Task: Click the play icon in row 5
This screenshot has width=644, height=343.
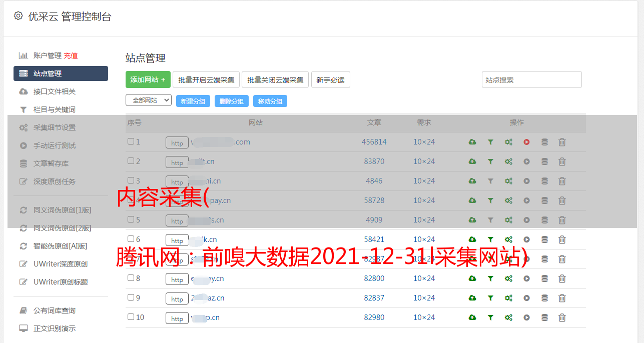Action: pyautogui.click(x=526, y=220)
